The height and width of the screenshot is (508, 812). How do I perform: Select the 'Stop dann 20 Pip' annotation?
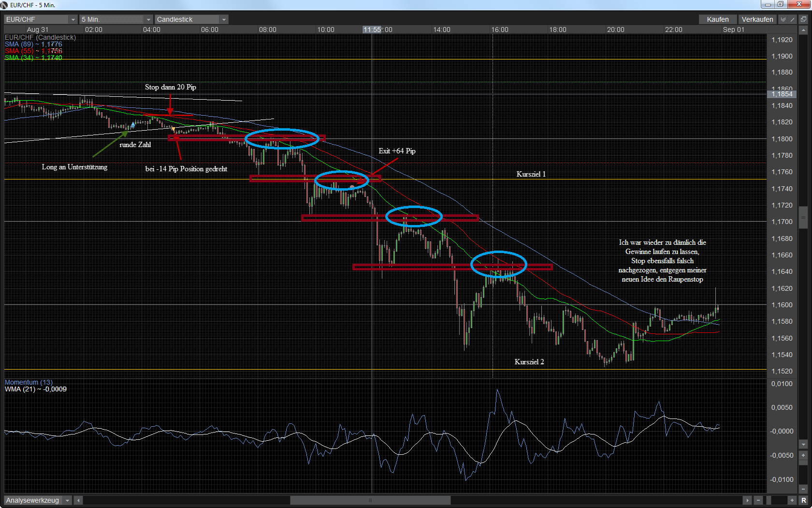point(171,87)
